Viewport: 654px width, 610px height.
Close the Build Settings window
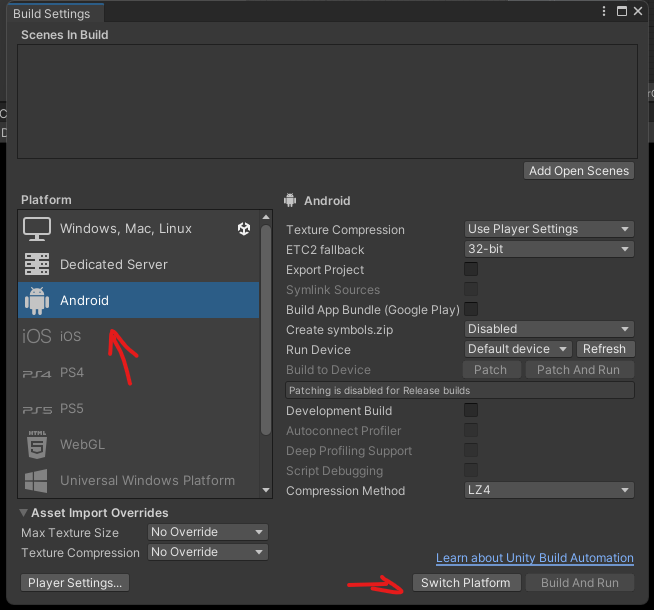coord(638,11)
